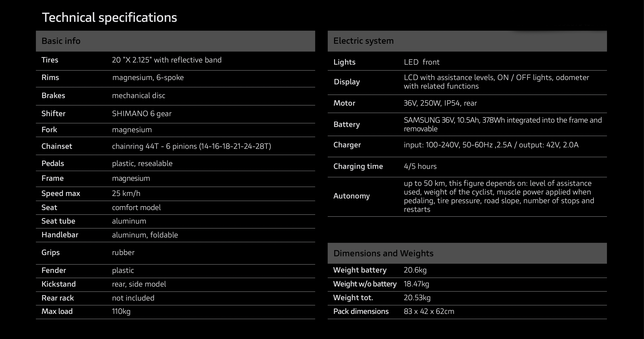
Task: Click the Dimensions and Weights header
Action: coord(467,253)
